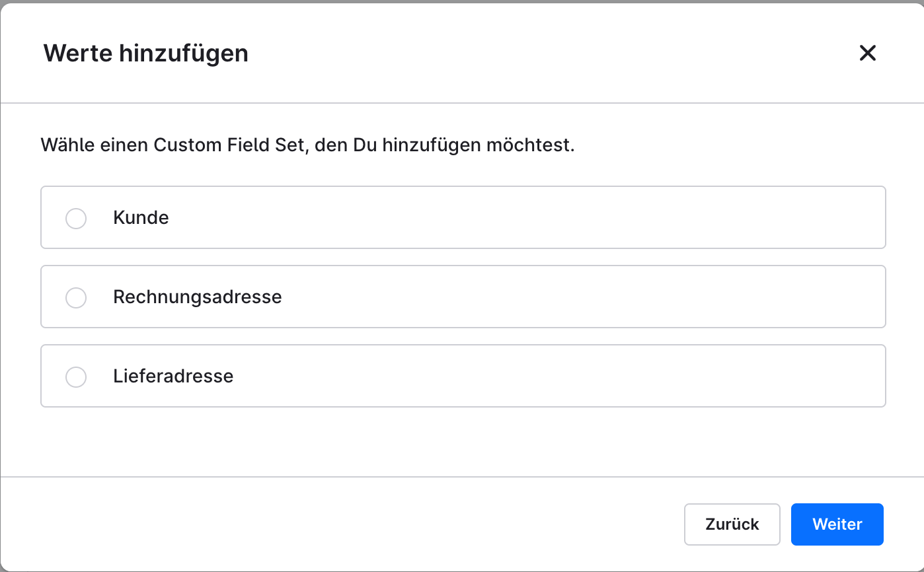Continue with the blue Weiter button
The height and width of the screenshot is (572, 924).
837,524
